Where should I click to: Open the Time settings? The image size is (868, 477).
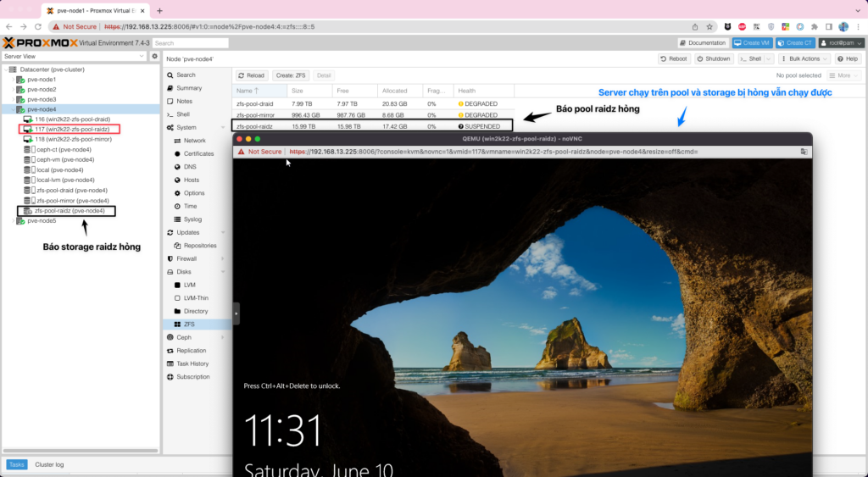pos(191,207)
